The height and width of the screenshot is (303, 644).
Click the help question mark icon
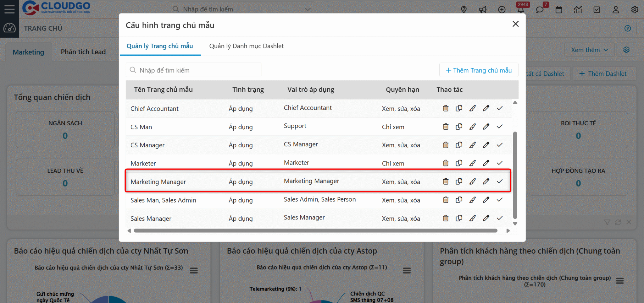pos(628,29)
